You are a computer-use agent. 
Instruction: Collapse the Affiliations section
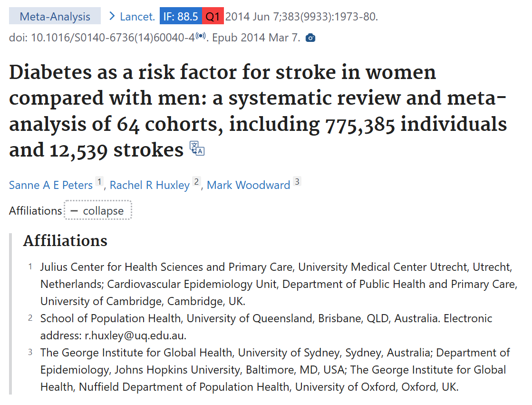coord(98,211)
